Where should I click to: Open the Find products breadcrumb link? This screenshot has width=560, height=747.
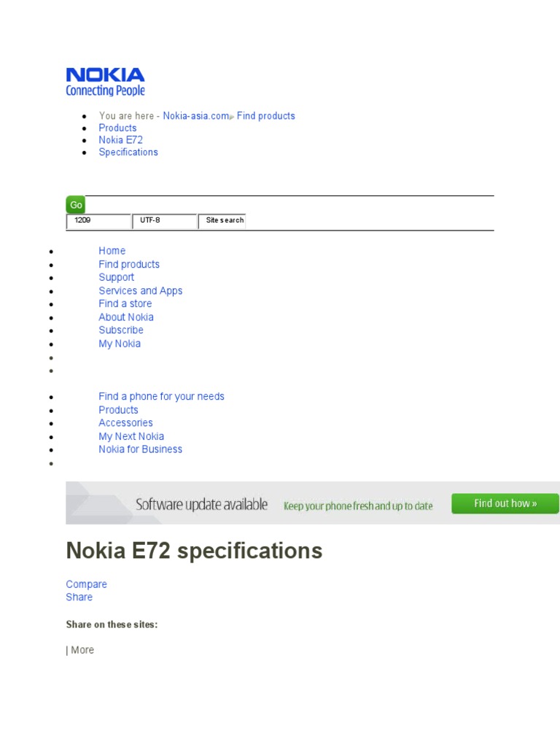(265, 116)
